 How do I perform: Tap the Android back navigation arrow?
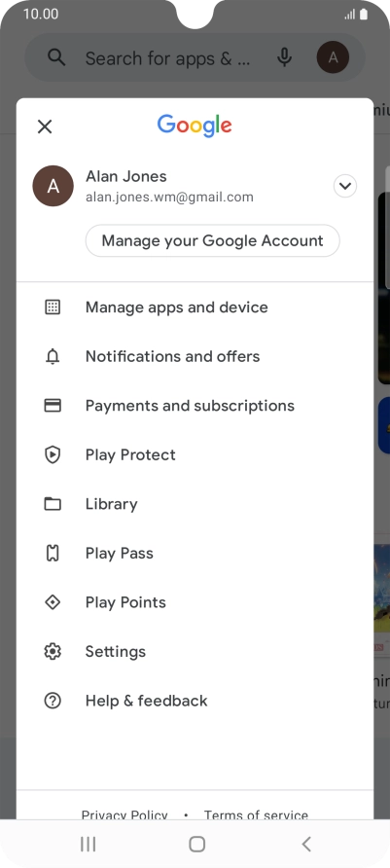[306, 844]
